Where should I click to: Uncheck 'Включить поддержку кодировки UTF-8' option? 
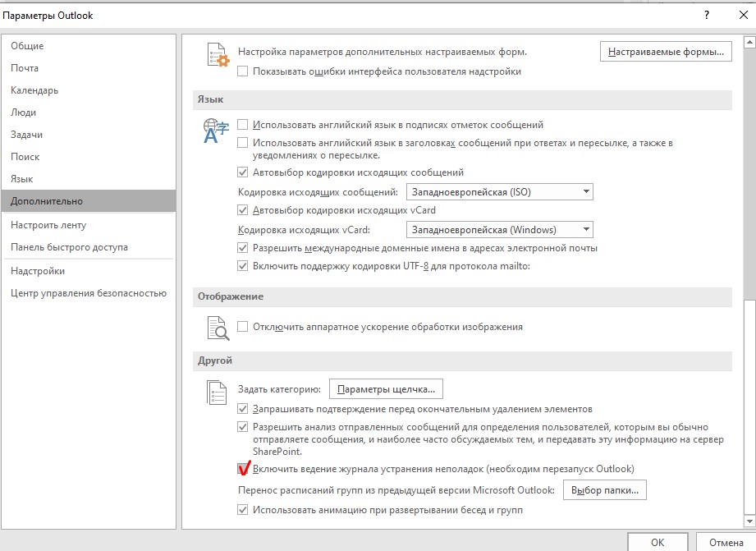[243, 266]
